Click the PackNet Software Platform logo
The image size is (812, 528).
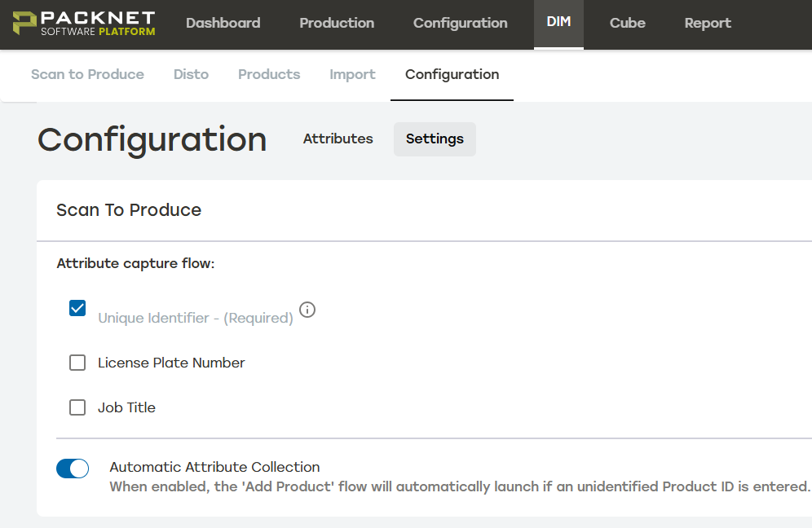point(84,24)
